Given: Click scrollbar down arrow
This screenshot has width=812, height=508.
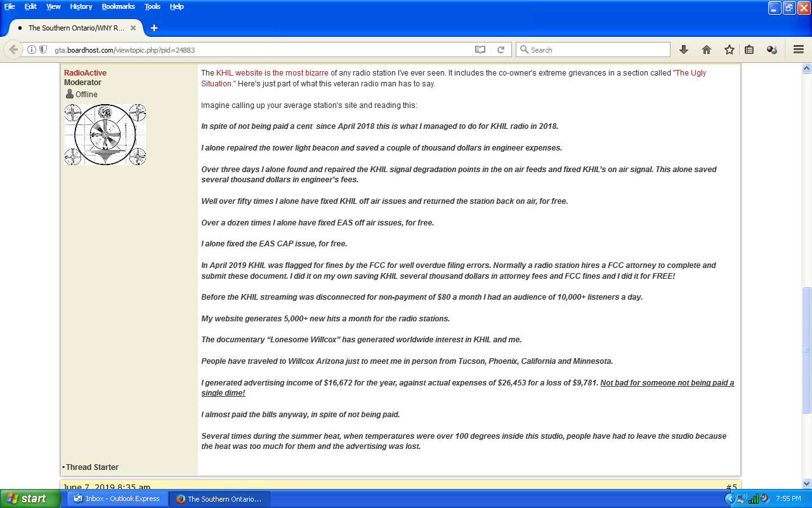Looking at the screenshot, I should pyautogui.click(x=807, y=483).
